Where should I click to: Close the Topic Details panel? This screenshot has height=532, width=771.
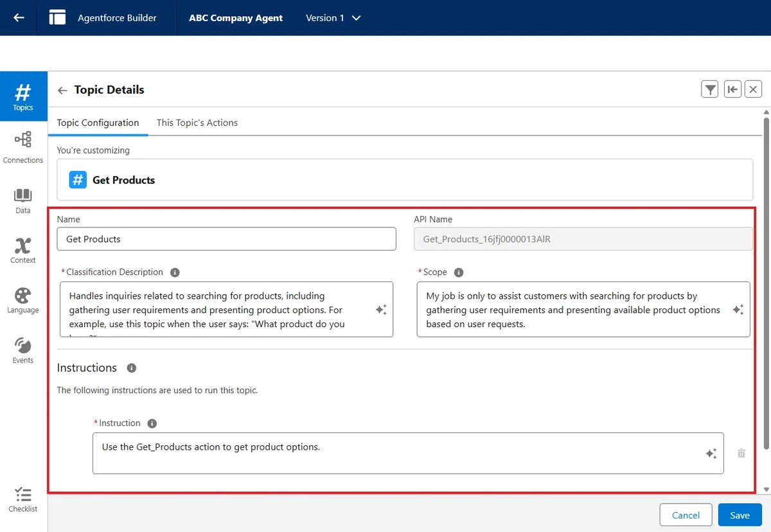point(754,90)
